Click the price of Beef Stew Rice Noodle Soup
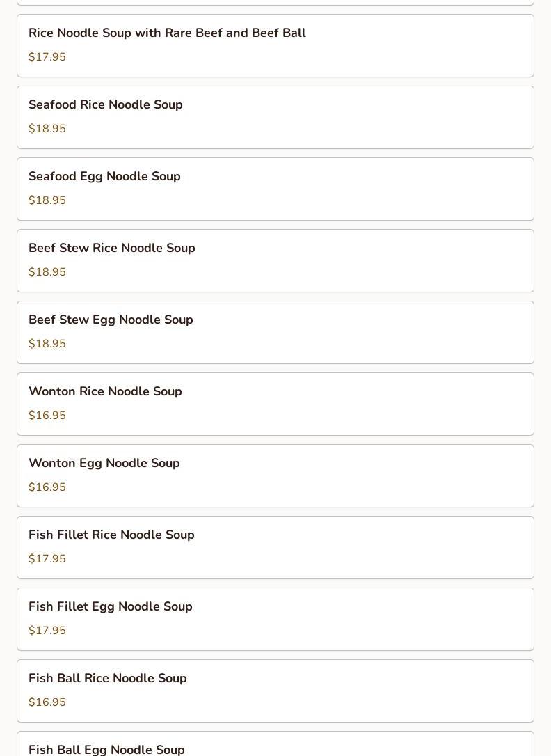Screen dimensions: 551x756 pos(47,272)
